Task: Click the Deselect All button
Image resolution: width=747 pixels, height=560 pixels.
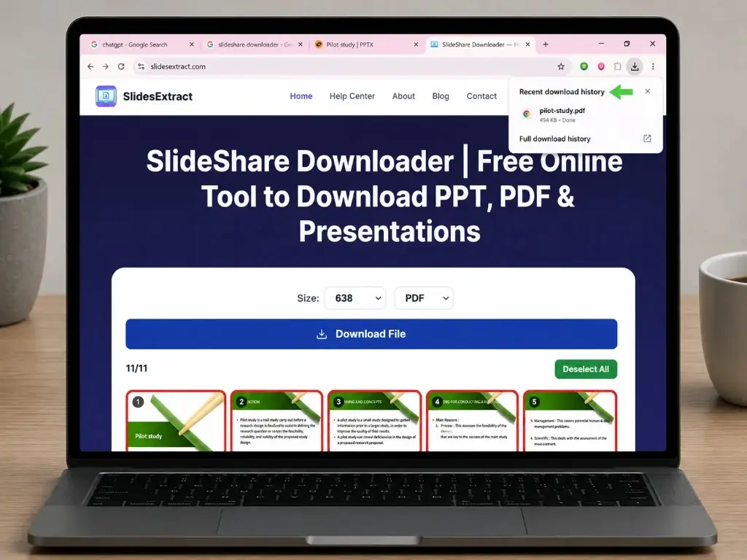Action: coord(586,369)
